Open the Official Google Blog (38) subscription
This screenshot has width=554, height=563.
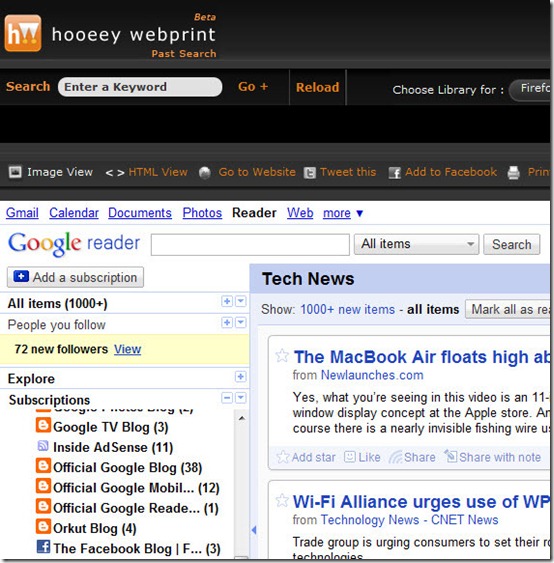127,467
